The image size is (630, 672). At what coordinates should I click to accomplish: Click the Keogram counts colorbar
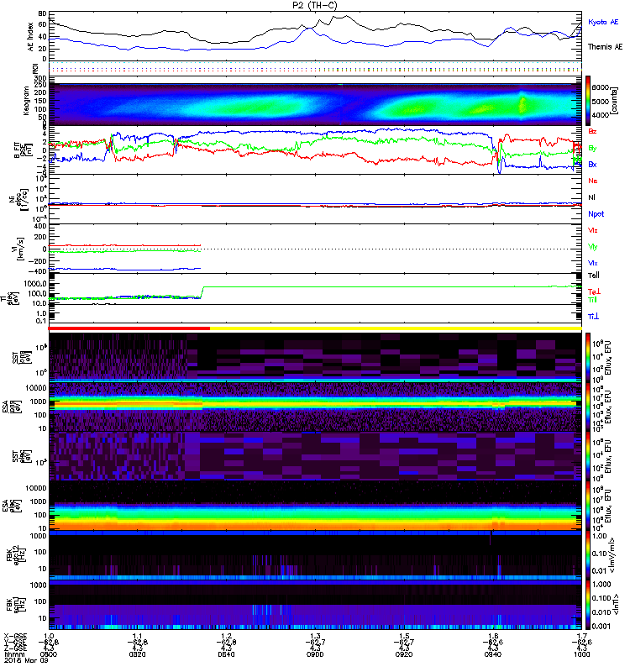click(588, 101)
